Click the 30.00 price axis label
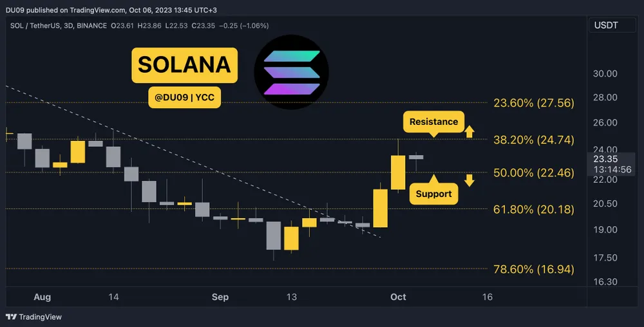This screenshot has height=327, width=644. pyautogui.click(x=605, y=73)
